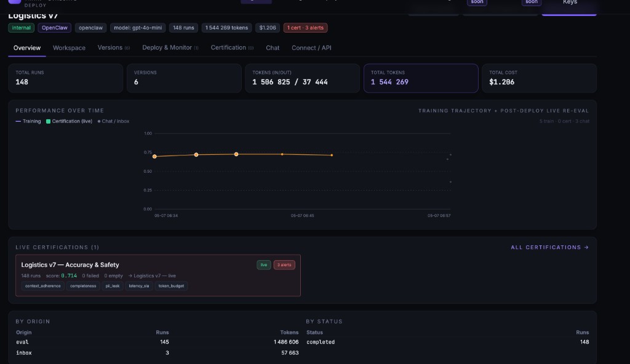Click the lowest chat/inbox dot on chart
The width and height of the screenshot is (630, 364).
[x=450, y=182]
